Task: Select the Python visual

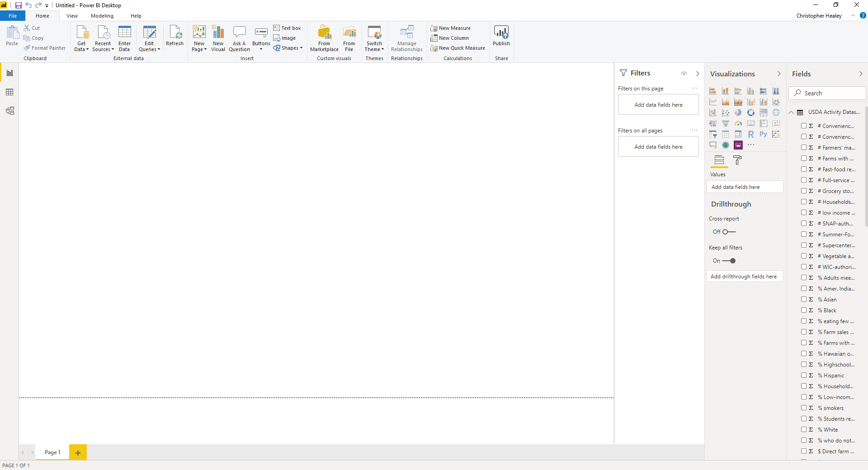Action: [x=764, y=134]
